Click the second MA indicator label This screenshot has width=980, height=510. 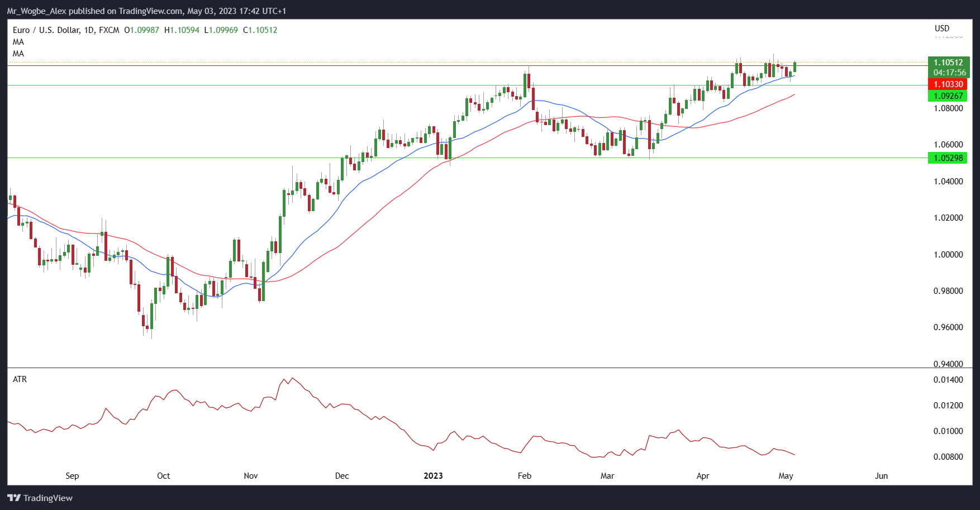tap(18, 54)
